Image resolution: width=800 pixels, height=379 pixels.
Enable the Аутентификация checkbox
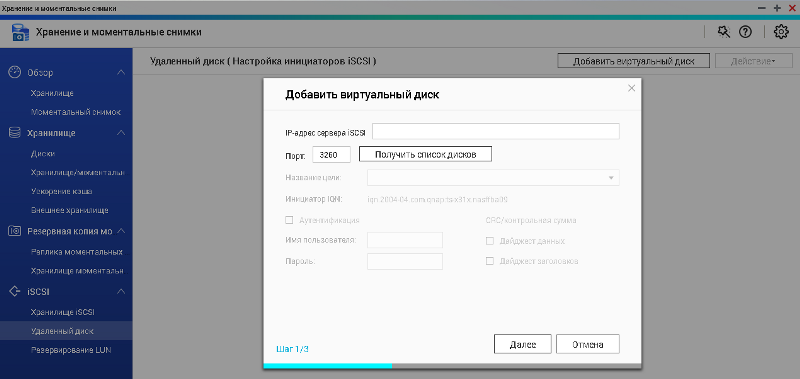tap(289, 220)
